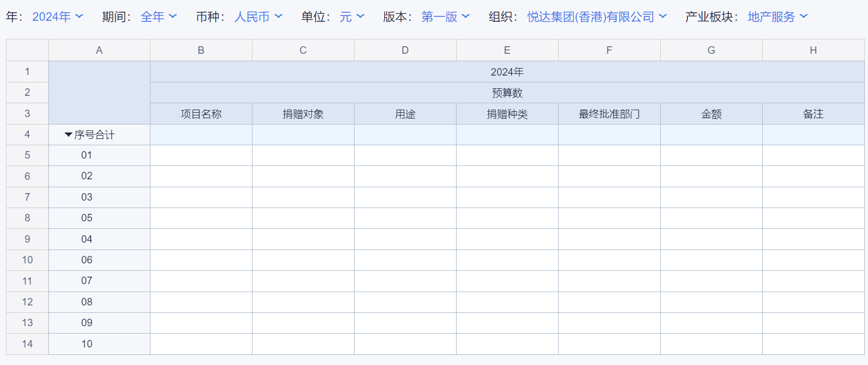Expand the 期间 全年 selector
Viewport: 868px width, 365px height.
(158, 17)
